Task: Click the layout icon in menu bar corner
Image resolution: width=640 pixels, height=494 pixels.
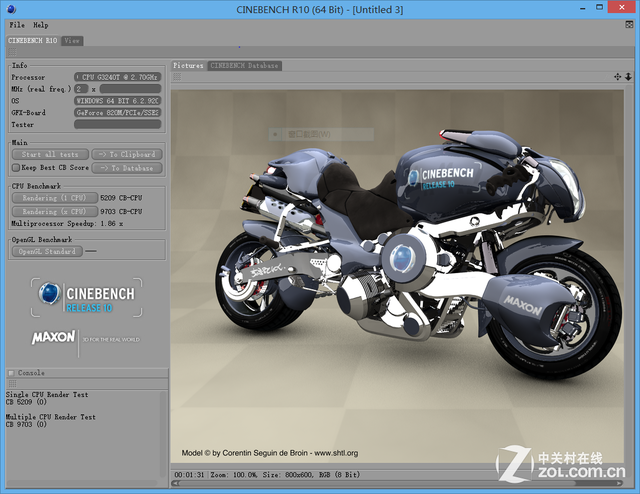Action: (629, 25)
